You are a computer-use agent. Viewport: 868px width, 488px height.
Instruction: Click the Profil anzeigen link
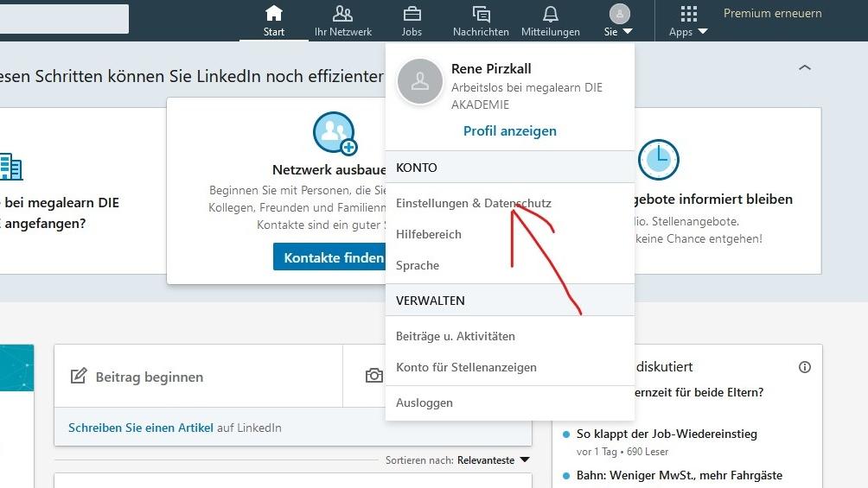[510, 131]
